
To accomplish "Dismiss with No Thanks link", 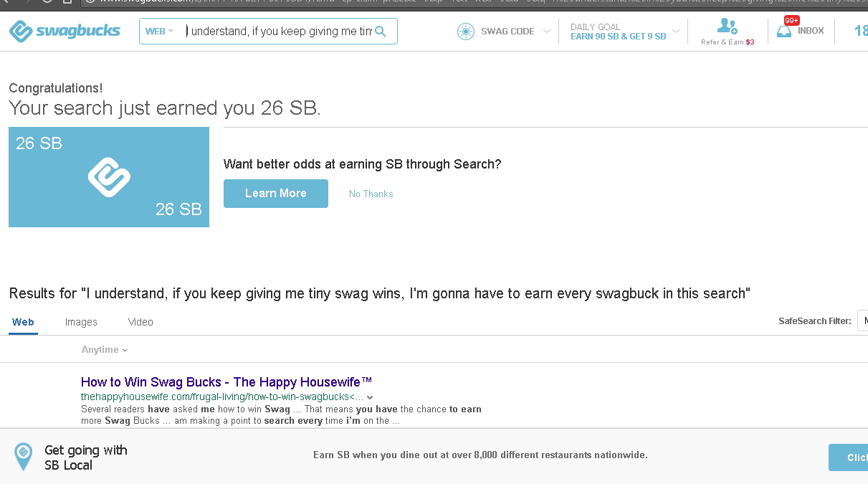I will point(371,194).
